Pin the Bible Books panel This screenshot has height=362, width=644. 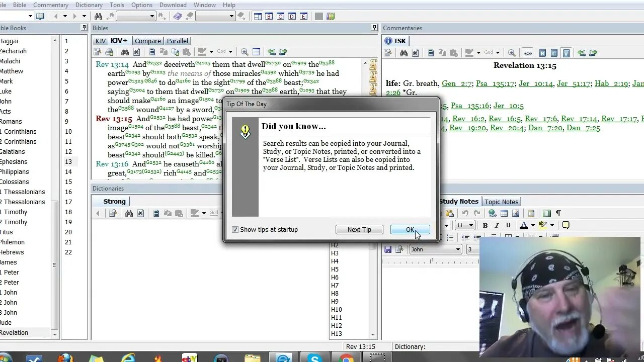coord(84,28)
